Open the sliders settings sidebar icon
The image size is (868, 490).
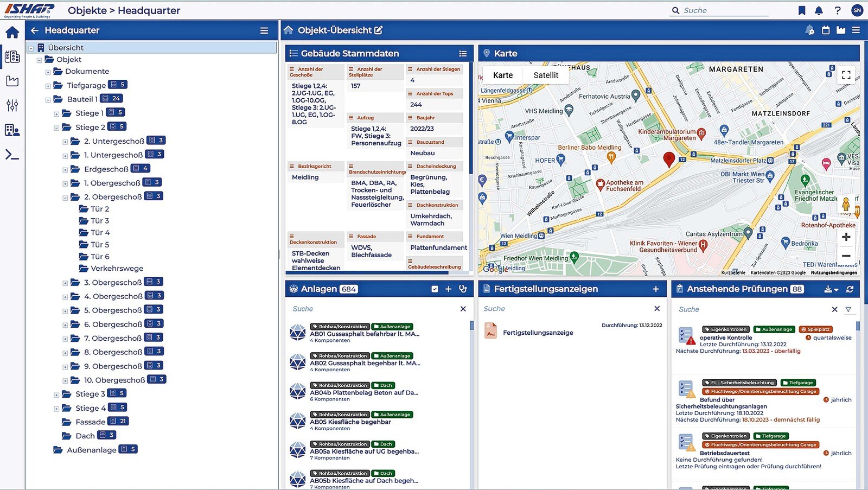(12, 105)
